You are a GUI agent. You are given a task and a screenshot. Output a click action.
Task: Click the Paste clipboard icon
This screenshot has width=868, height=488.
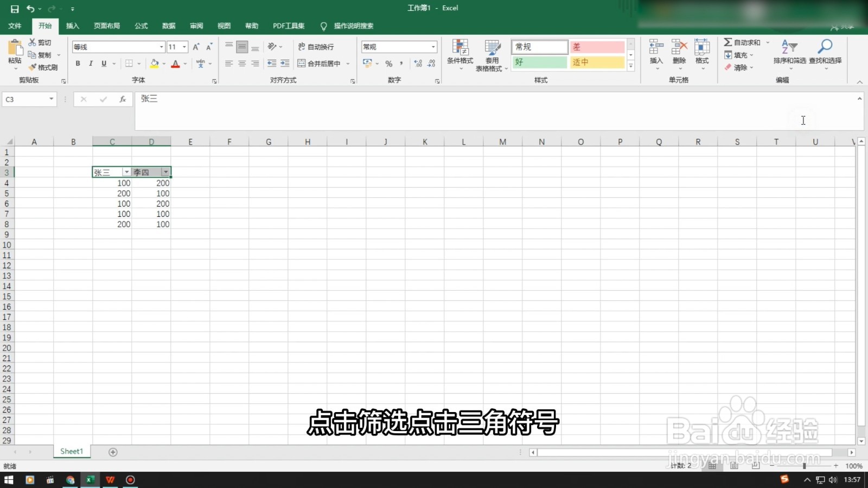tap(15, 47)
